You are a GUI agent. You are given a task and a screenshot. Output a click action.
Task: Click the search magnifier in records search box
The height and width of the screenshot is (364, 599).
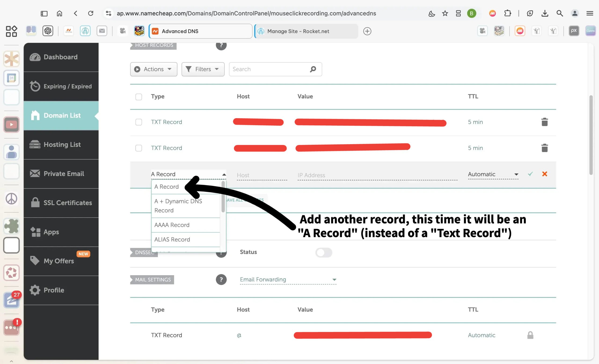pyautogui.click(x=313, y=69)
